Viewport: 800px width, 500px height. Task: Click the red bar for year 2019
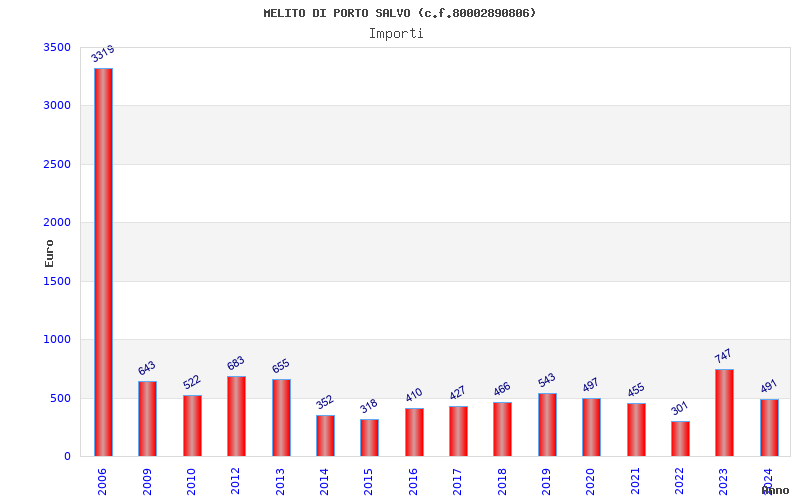pos(547,424)
